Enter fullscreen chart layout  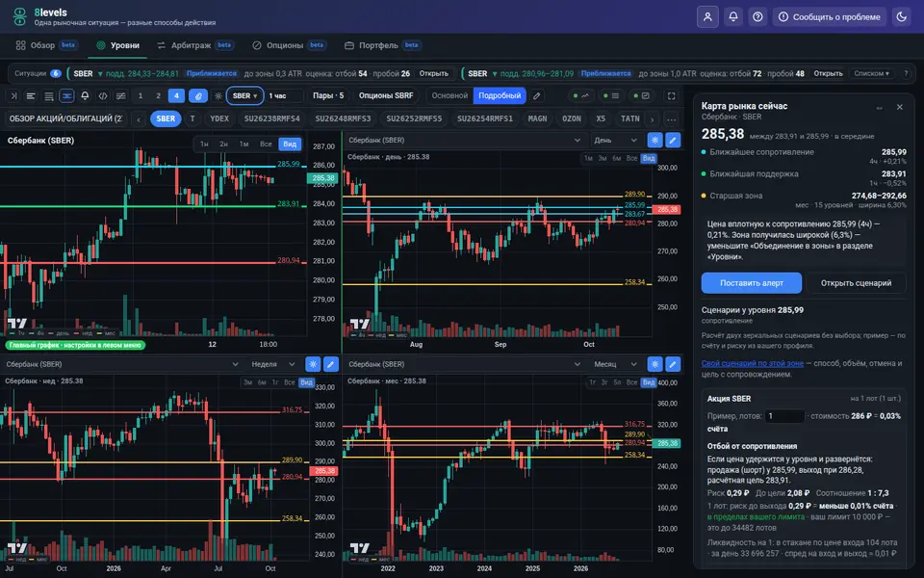point(671,95)
